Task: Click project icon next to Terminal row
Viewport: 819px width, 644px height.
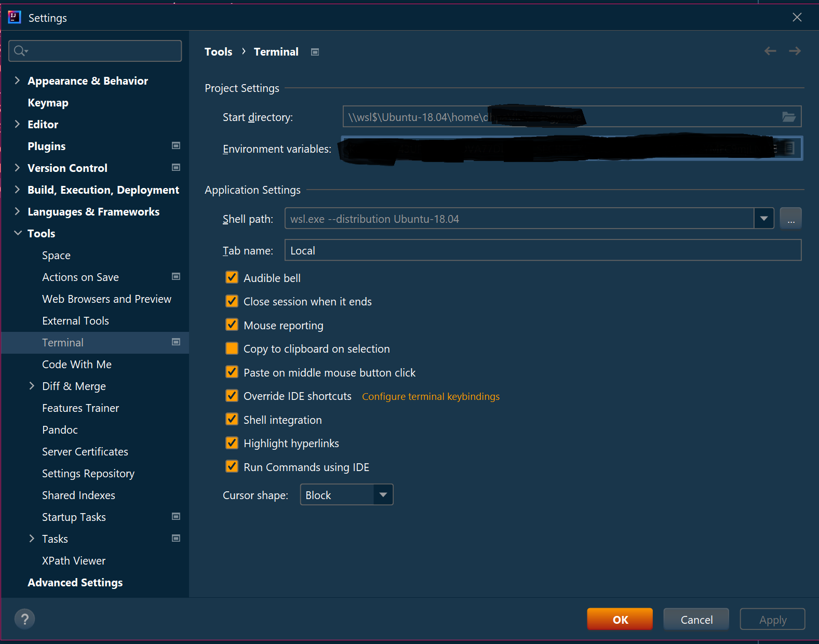Action: pos(176,342)
